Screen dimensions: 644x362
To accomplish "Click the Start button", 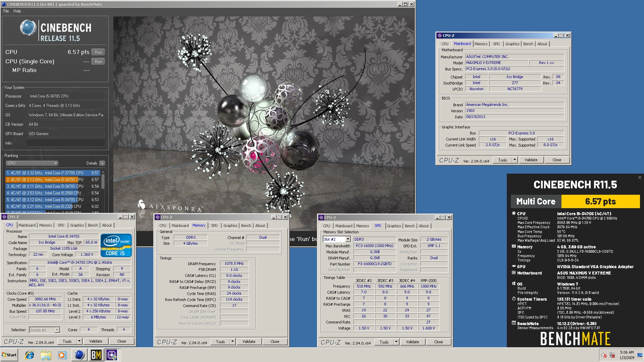I will [9, 355].
